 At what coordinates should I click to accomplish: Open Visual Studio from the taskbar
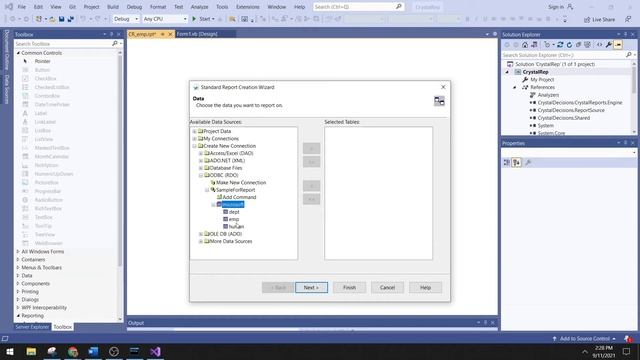point(155,351)
